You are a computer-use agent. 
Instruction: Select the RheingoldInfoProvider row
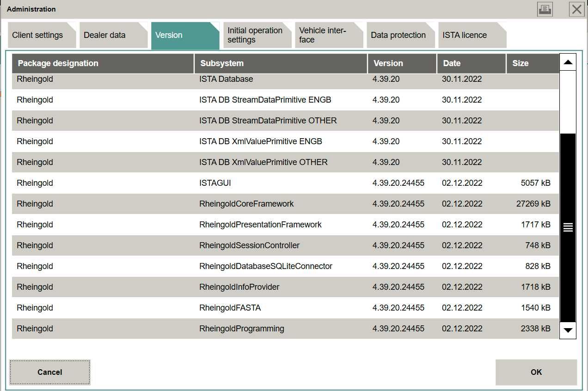pos(285,287)
